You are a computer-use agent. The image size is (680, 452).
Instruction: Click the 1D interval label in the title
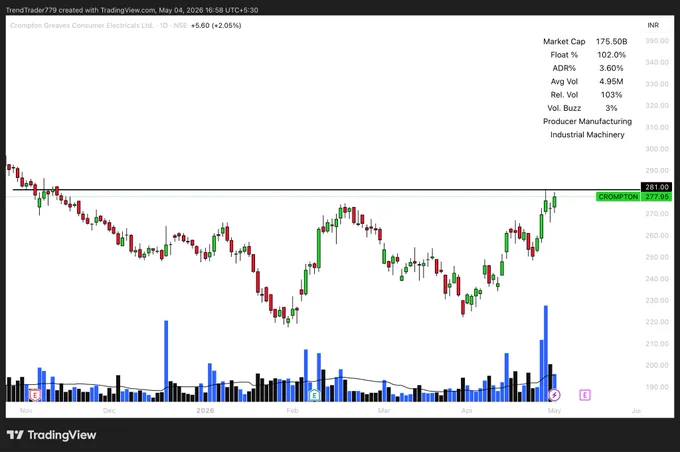[163, 26]
